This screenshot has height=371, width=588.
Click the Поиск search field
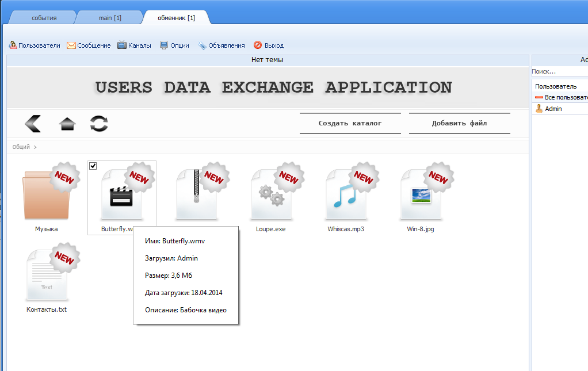(558, 72)
